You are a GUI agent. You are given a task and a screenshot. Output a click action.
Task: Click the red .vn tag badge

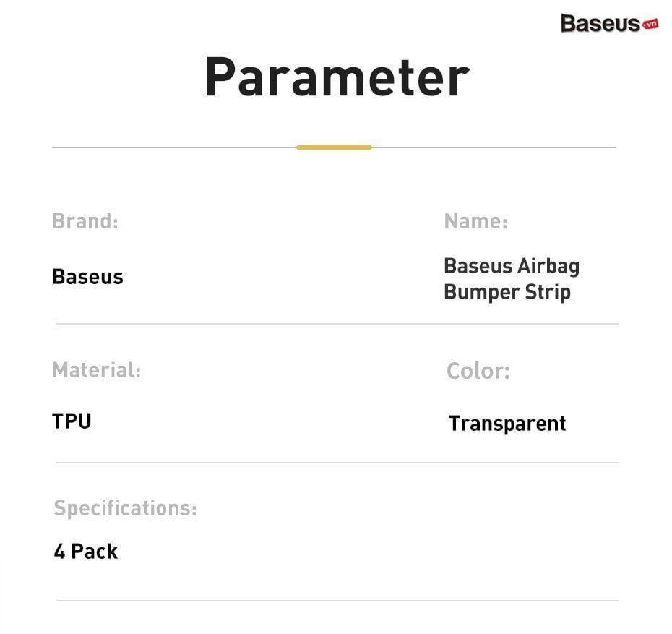point(650,24)
